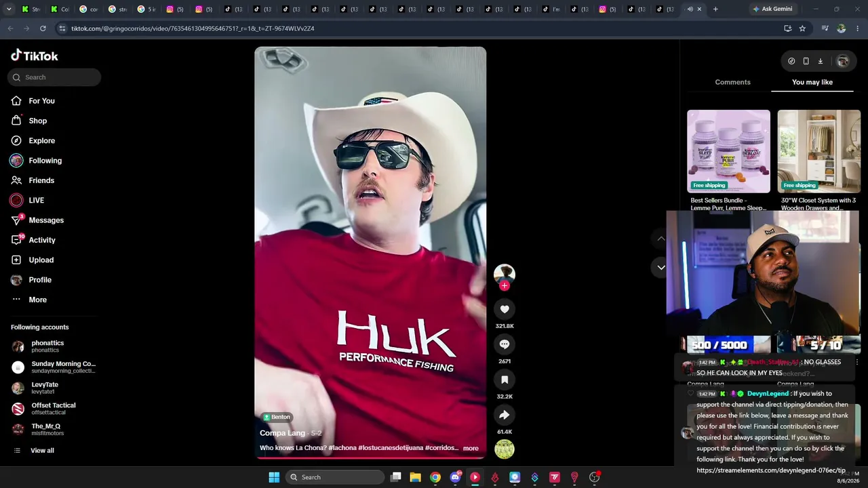
Task: Follow the creator with the red plus badge
Action: pyautogui.click(x=504, y=286)
